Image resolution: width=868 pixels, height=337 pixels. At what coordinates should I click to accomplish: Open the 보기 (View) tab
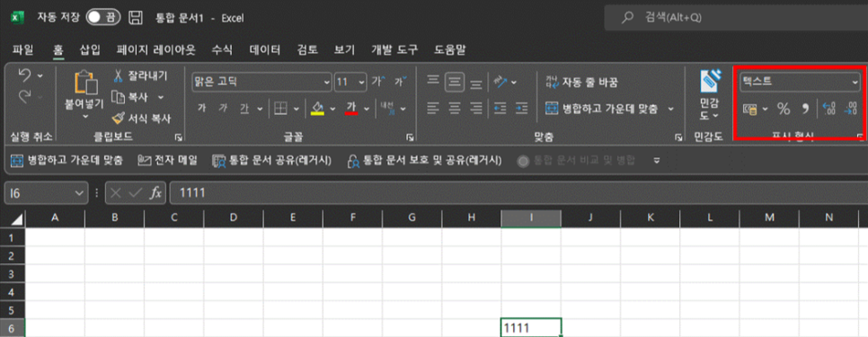click(344, 49)
